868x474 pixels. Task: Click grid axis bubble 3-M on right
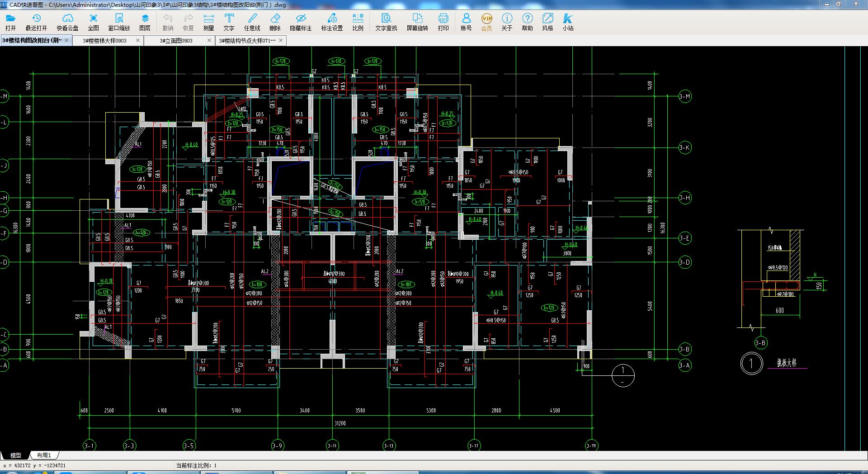click(x=685, y=96)
